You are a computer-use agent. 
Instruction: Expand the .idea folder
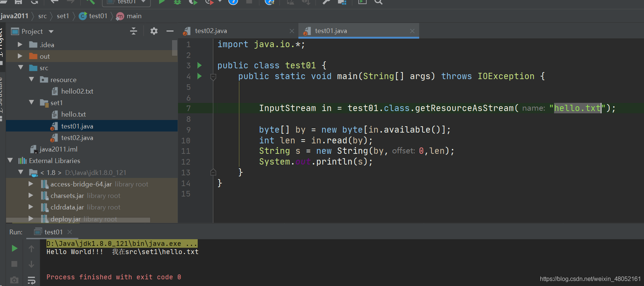[20, 45]
